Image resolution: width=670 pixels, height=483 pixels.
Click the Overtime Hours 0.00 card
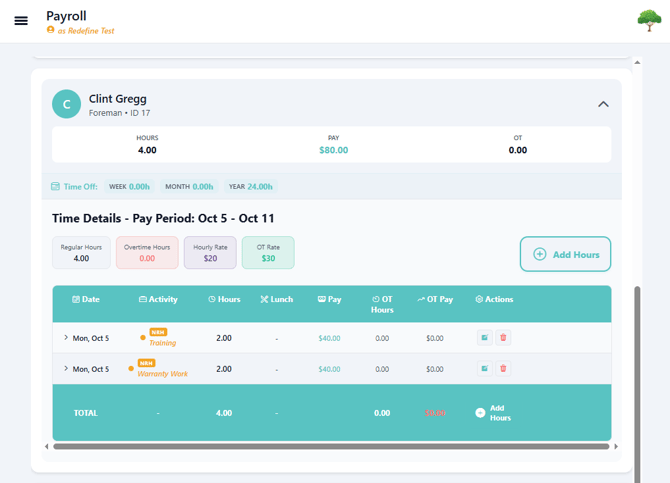point(147,253)
